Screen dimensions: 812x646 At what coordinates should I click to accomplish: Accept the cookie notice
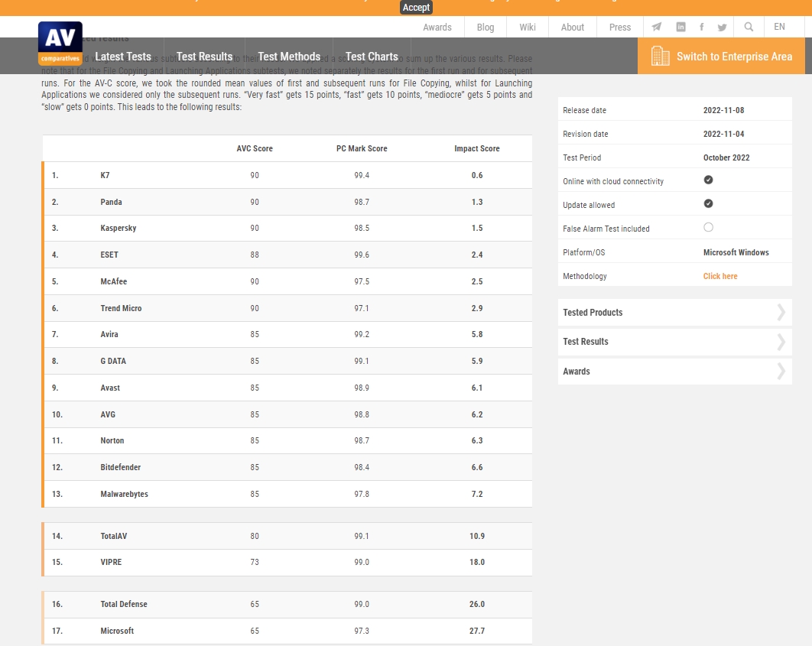pyautogui.click(x=417, y=7)
